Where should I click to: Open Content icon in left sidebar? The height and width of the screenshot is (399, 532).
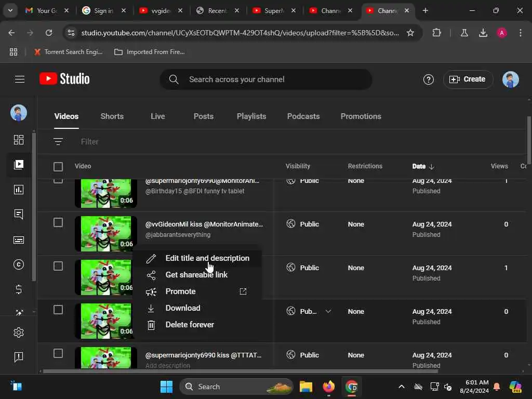(x=19, y=165)
